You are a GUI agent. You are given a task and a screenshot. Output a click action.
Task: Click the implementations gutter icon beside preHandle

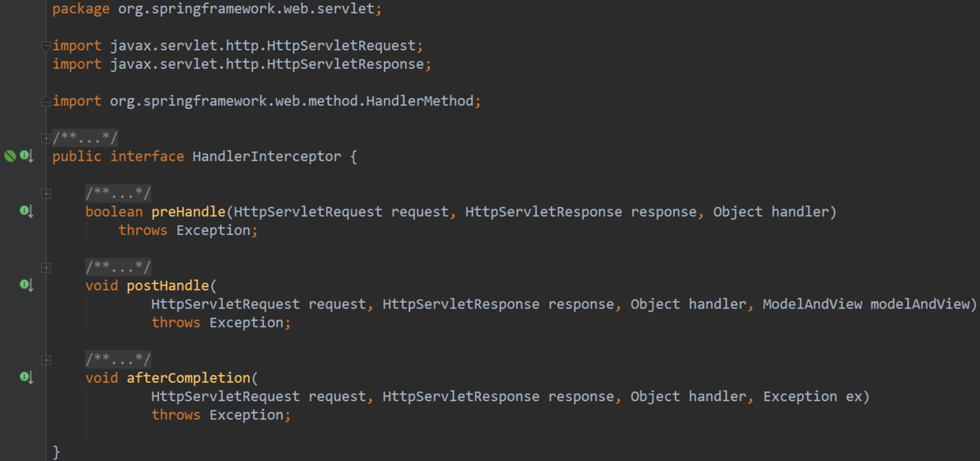(26, 211)
